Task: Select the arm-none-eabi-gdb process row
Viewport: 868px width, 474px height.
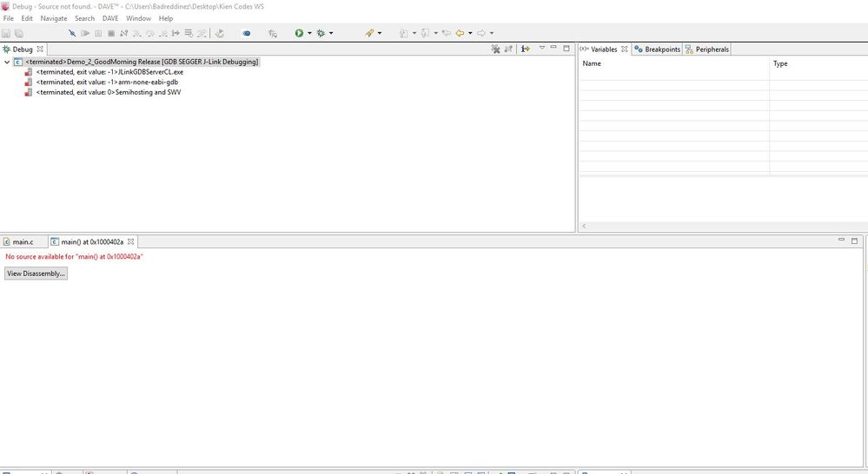Action: point(102,82)
